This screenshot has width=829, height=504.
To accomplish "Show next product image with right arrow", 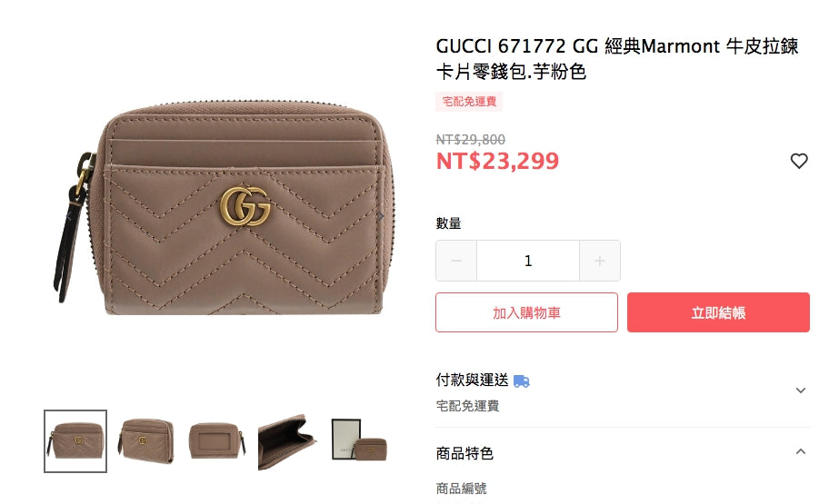I will click(x=380, y=216).
